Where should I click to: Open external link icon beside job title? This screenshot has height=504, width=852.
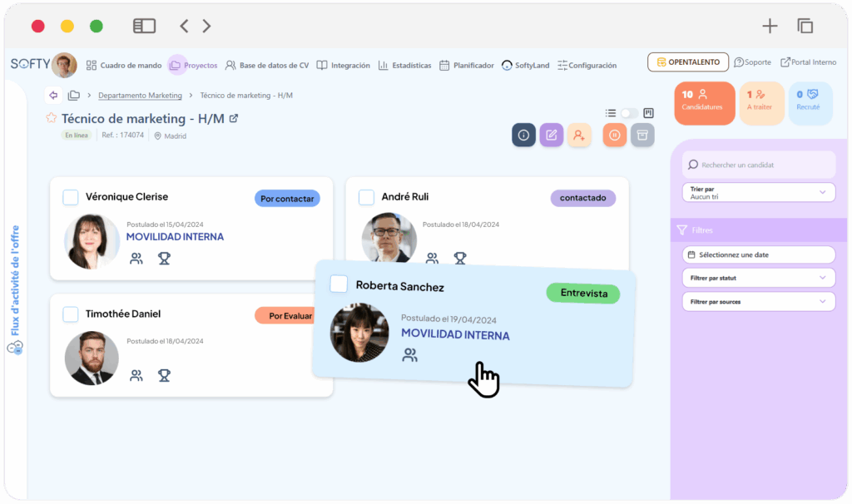pos(234,119)
